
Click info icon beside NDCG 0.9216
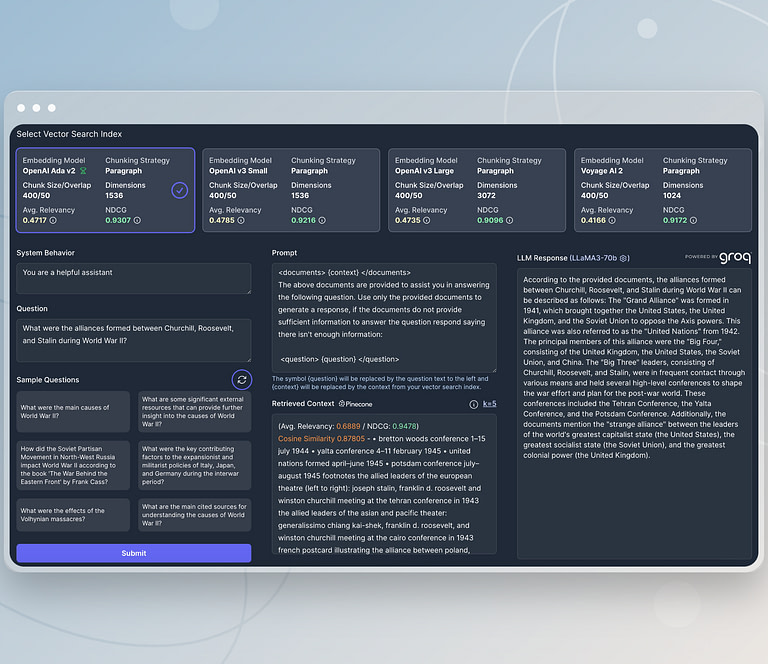[x=323, y=220]
